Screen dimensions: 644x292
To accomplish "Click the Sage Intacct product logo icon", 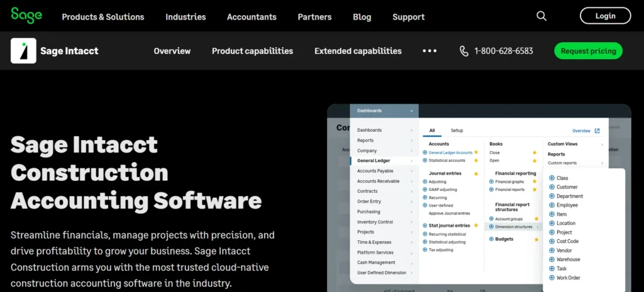I will click(23, 51).
